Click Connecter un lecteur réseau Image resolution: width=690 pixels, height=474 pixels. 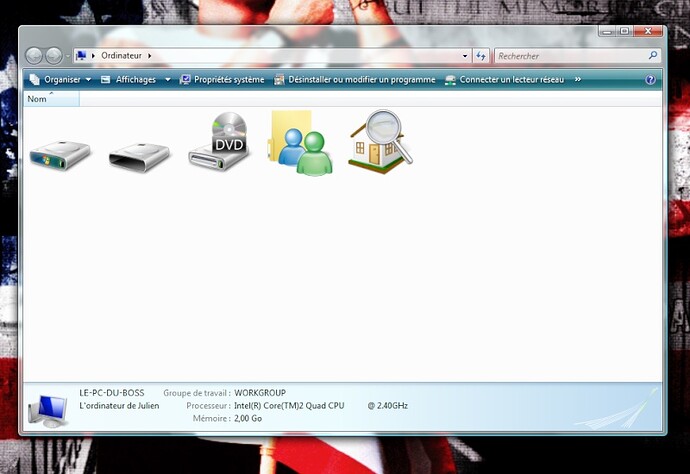[505, 79]
